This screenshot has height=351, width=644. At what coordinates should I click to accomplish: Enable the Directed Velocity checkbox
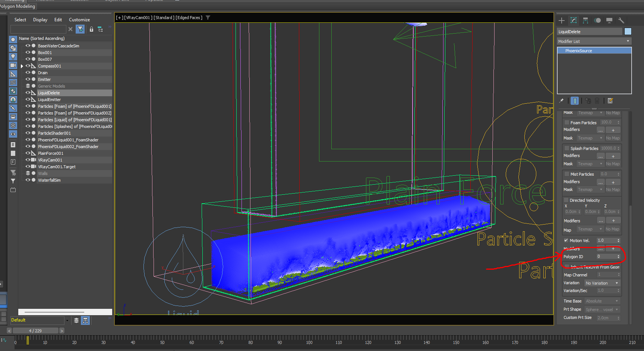click(566, 200)
